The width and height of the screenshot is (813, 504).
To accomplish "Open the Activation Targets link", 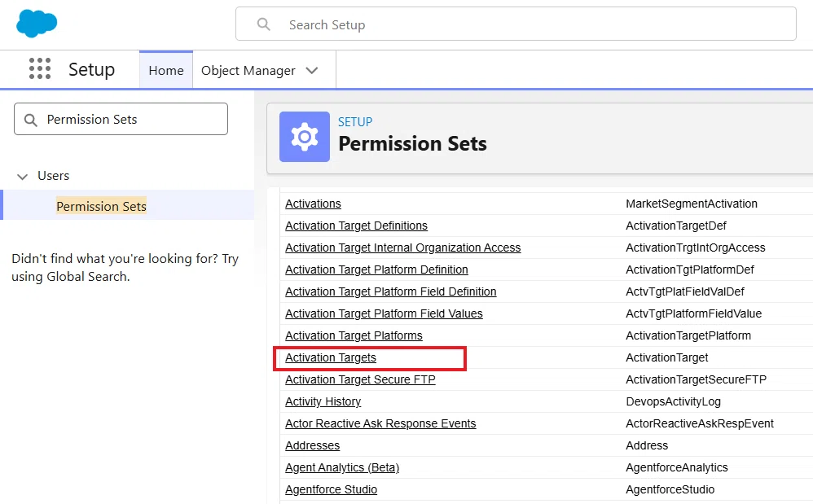I will point(331,358).
